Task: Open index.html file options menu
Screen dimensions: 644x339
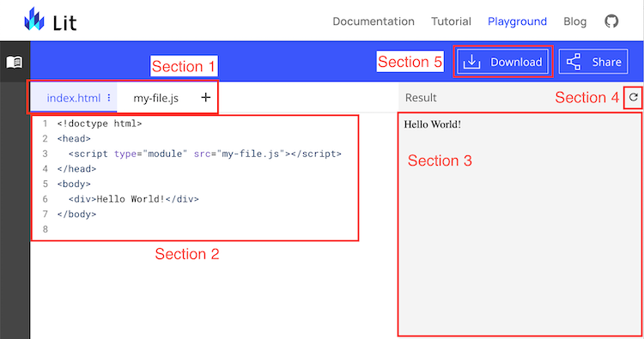Action: pyautogui.click(x=109, y=98)
